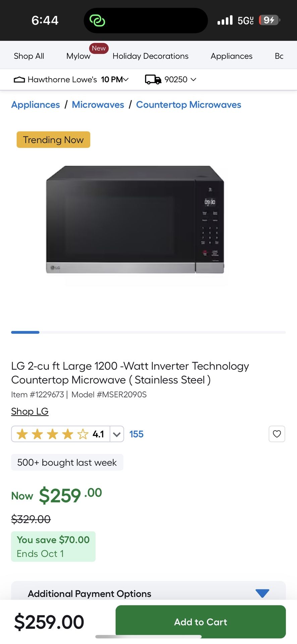The width and height of the screenshot is (297, 644).
Task: Tap the green link icon in status bar
Action: point(97,20)
